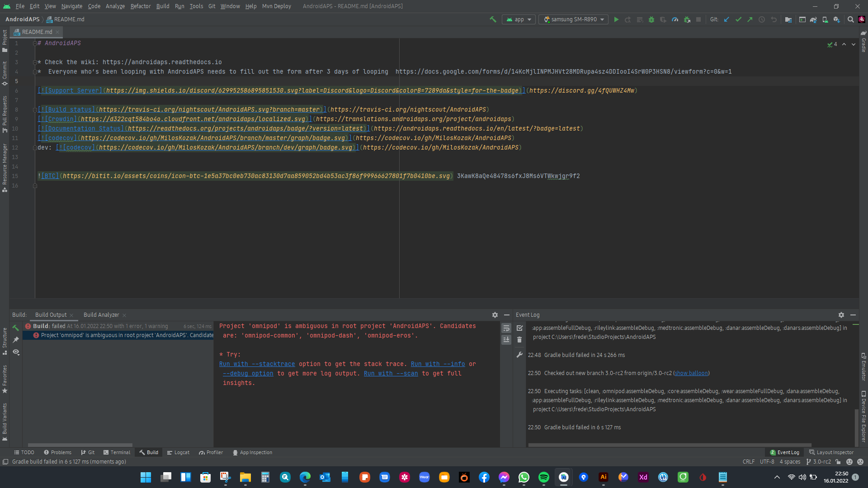Open the 3.0-rc2 branch popup
This screenshot has height=488, width=868.
819,461
